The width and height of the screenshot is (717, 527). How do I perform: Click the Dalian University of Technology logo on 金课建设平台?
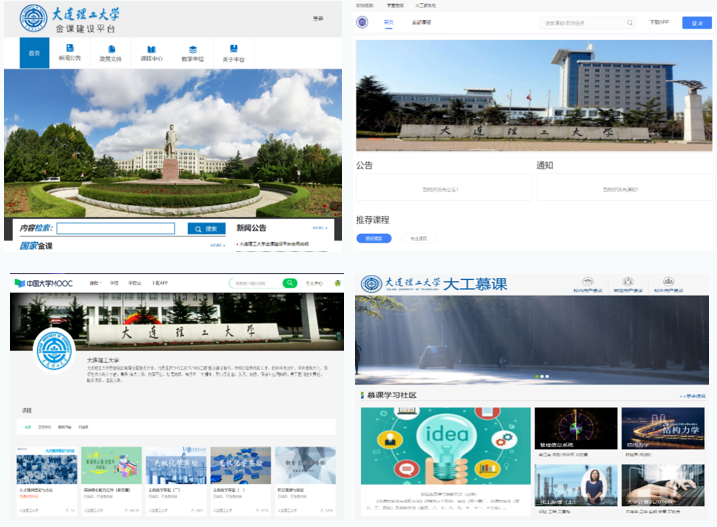[x=33, y=18]
